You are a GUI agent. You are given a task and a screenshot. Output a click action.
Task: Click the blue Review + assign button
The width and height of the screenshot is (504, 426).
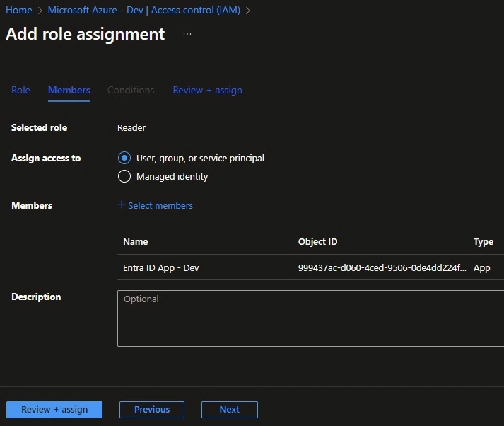[54, 410]
